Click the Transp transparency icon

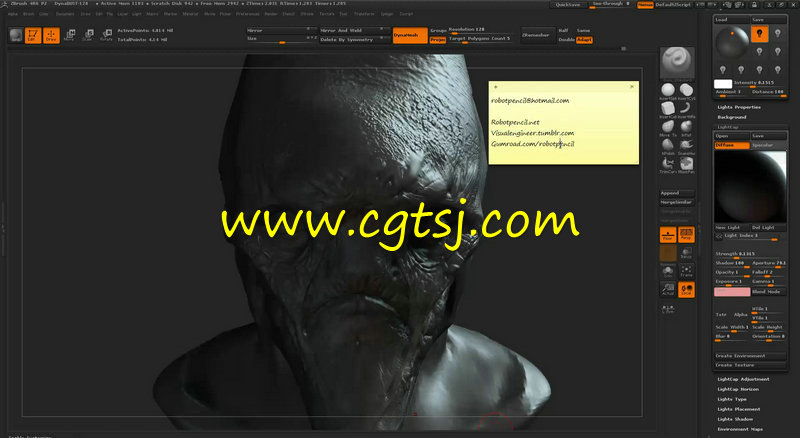[x=686, y=253]
